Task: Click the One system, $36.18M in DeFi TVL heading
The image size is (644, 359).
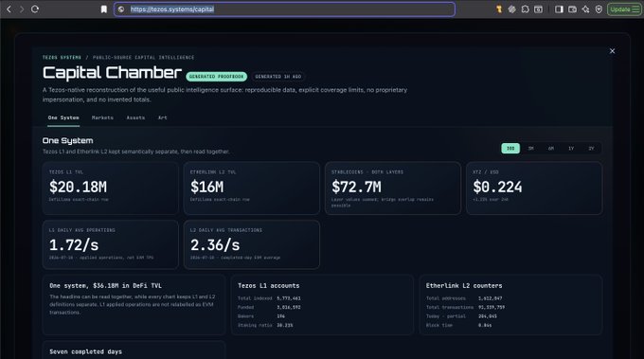Action: click(x=105, y=285)
